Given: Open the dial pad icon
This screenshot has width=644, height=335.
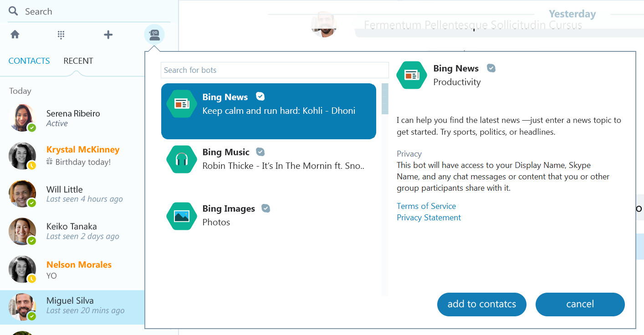Looking at the screenshot, I should (x=61, y=35).
